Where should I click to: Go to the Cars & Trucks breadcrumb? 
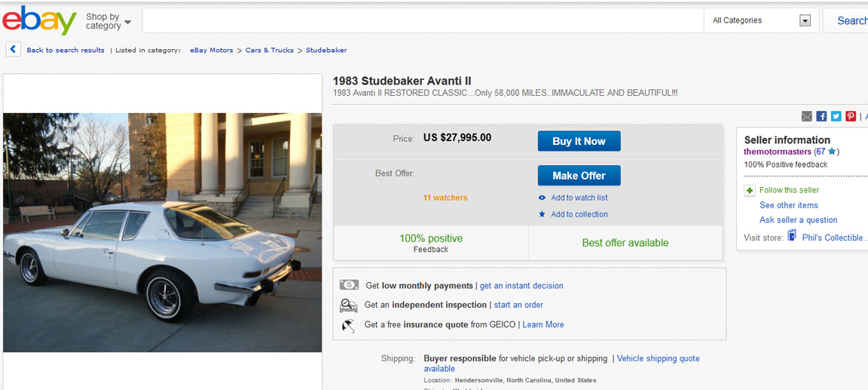(x=269, y=51)
